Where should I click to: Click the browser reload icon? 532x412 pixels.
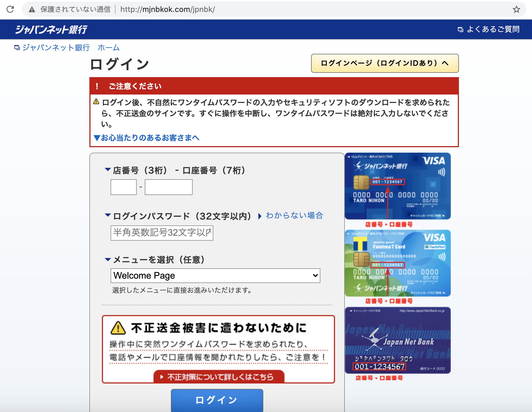pos(10,10)
